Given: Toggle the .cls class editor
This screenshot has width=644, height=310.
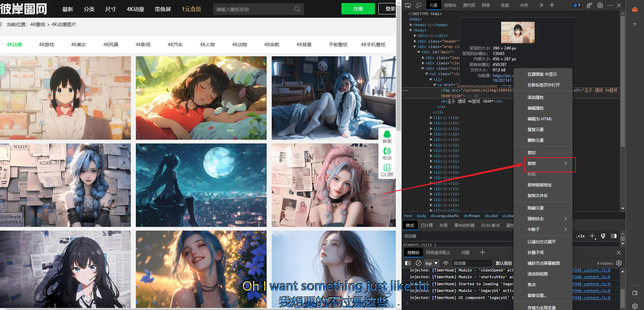Looking at the screenshot, I should (580, 236).
